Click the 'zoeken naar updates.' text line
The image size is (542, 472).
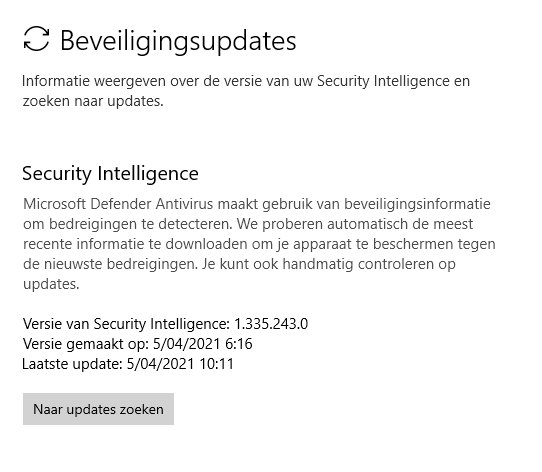(93, 101)
